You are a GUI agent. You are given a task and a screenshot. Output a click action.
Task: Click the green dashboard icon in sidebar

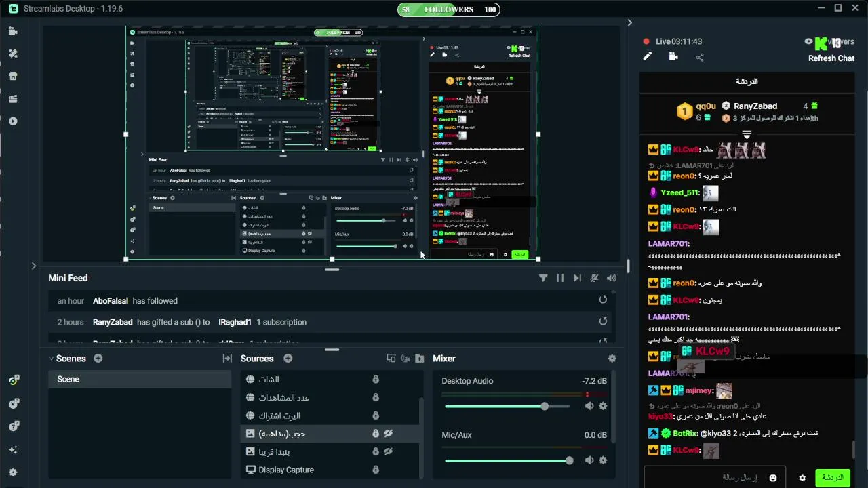point(14,380)
